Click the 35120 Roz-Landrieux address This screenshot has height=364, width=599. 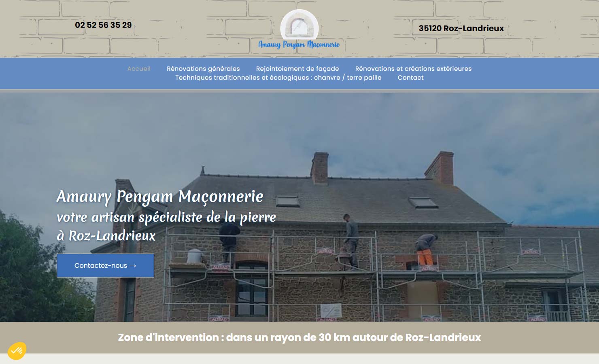point(461,28)
